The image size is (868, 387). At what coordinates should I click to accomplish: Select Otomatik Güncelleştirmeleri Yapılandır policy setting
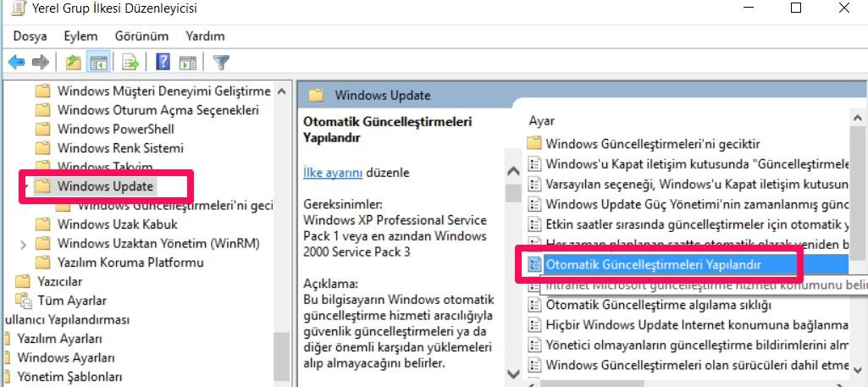pos(652,265)
